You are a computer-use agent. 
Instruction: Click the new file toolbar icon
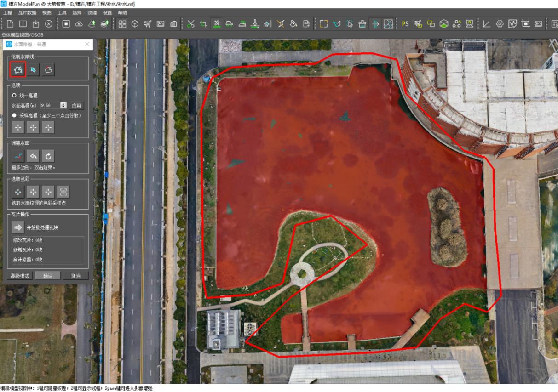[x=10, y=24]
